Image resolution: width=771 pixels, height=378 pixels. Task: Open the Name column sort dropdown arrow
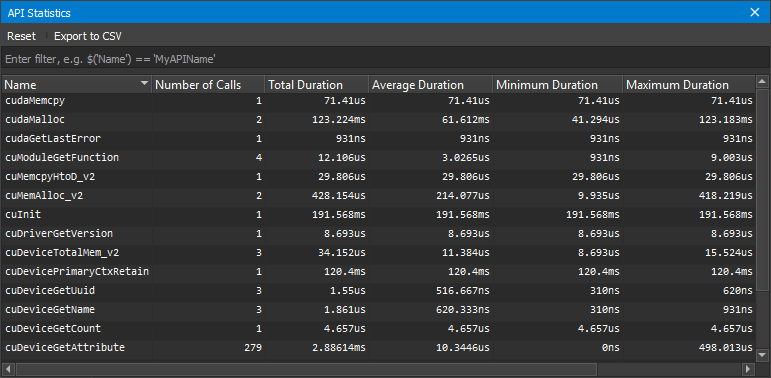(x=144, y=84)
